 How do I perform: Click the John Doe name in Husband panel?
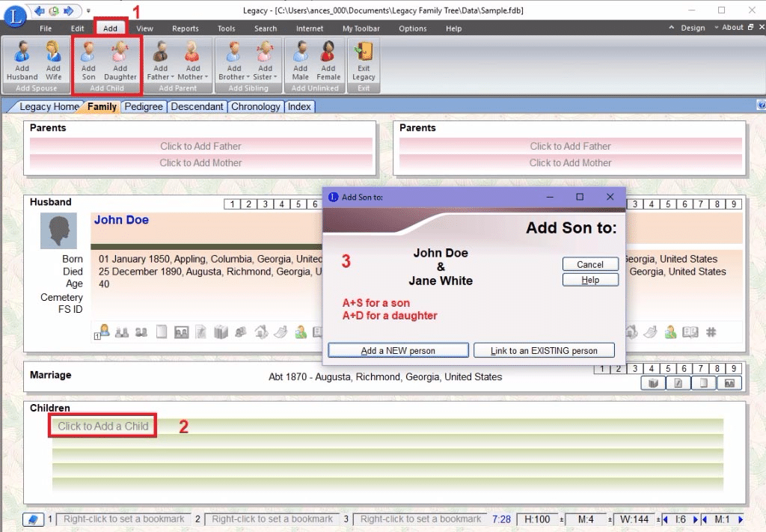pos(121,220)
